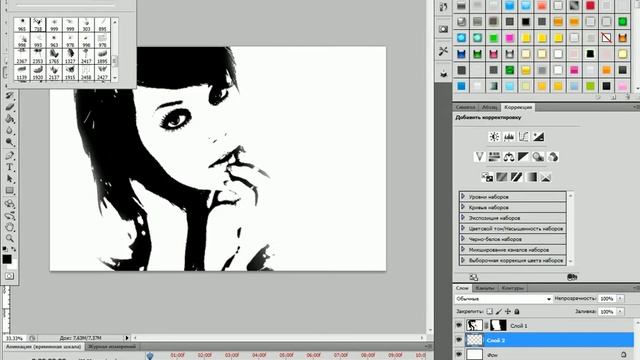Toggle lock position cross icon

pos(508,311)
